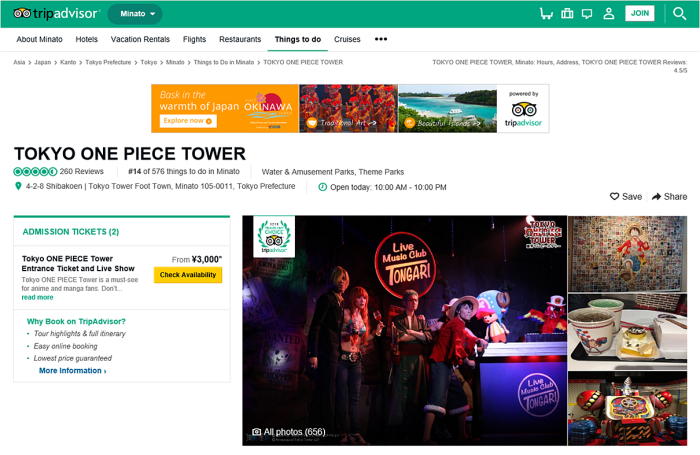
Task: Open the Restaurants tab
Action: 240,39
